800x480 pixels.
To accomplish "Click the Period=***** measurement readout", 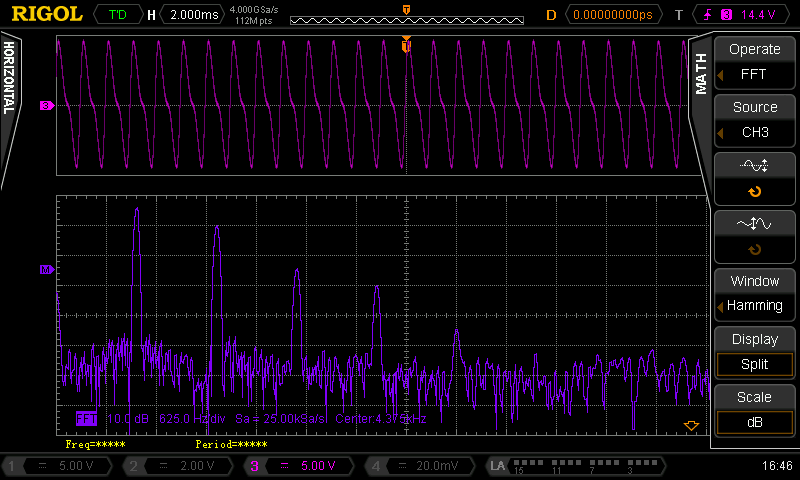I will click(x=231, y=444).
